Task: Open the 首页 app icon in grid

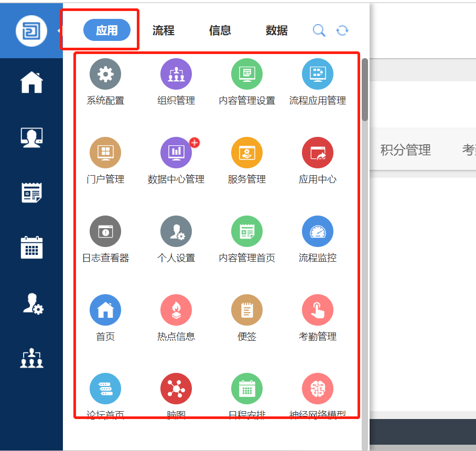Action: 105,310
